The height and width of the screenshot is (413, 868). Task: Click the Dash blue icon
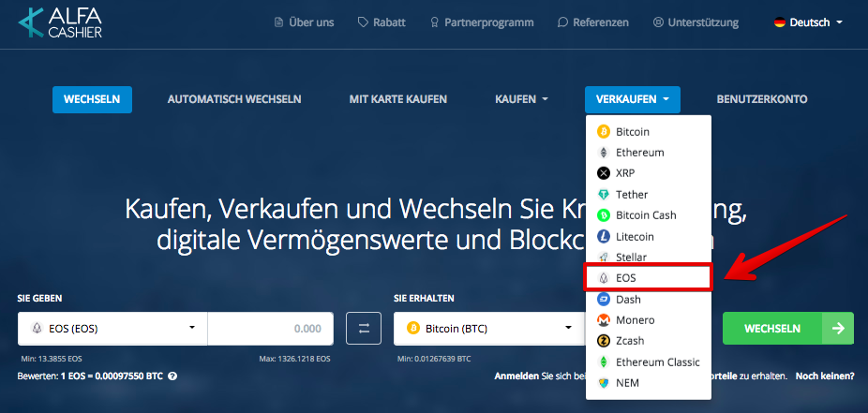point(603,299)
